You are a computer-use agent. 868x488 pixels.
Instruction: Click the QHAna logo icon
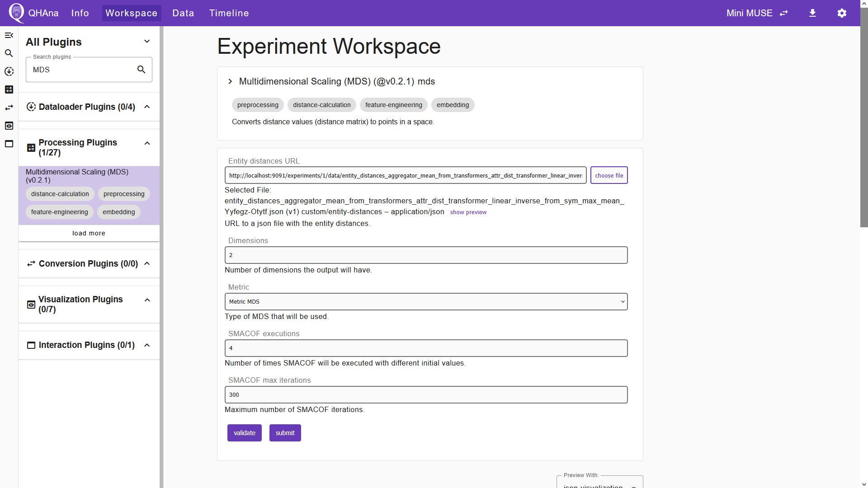coord(16,13)
